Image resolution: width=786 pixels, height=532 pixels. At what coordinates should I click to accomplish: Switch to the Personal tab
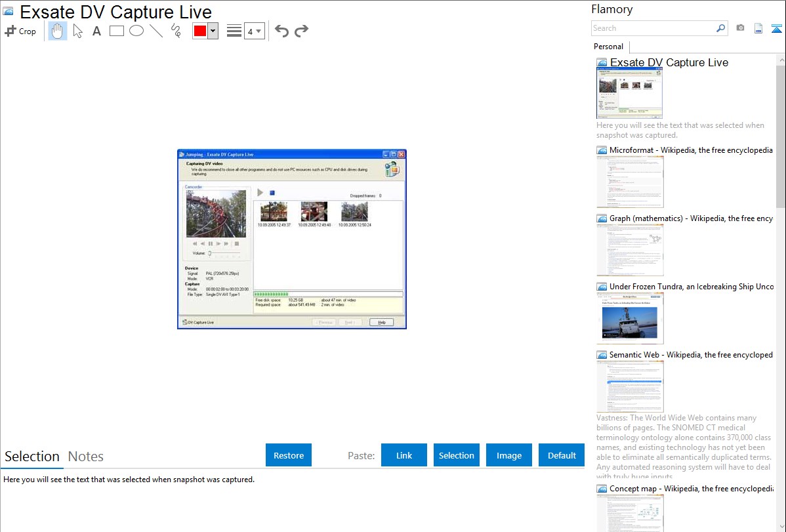click(608, 46)
